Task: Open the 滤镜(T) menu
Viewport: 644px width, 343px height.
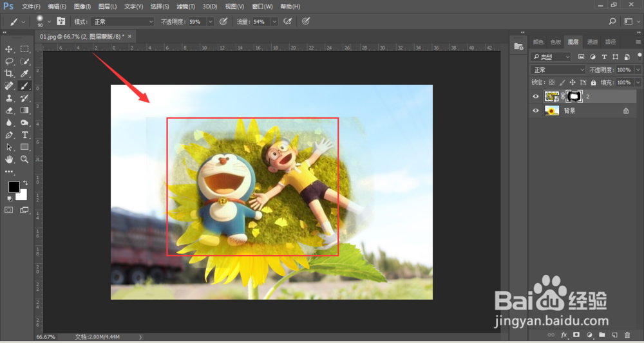Action: pos(185,6)
